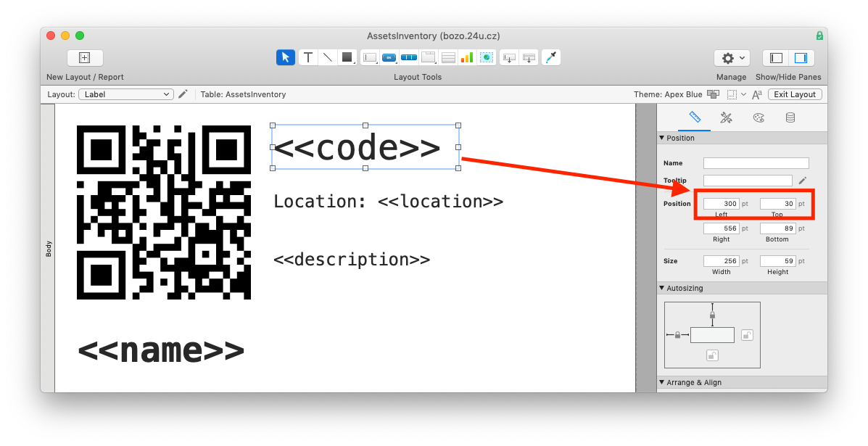Switch to the Styles tab in Inspector
Viewport: 868px width, 446px height.
[727, 117]
